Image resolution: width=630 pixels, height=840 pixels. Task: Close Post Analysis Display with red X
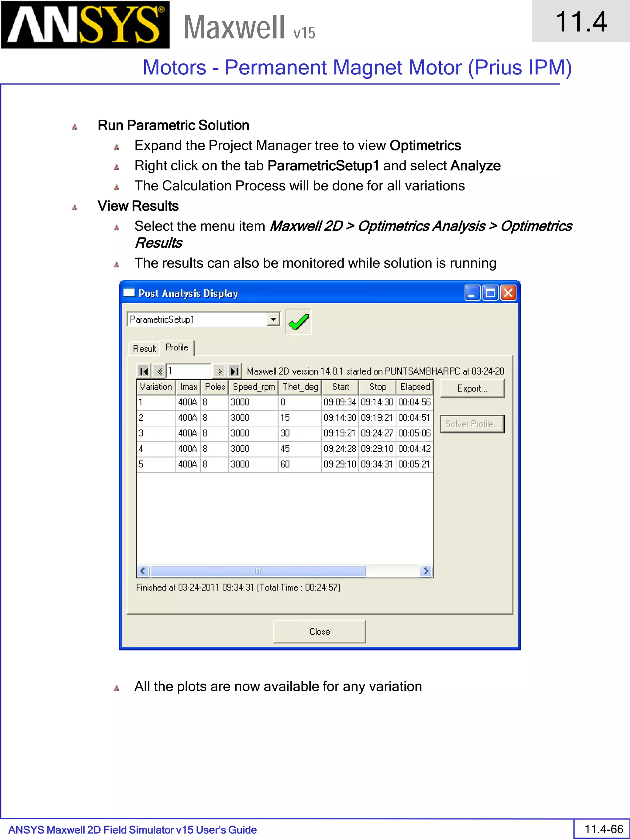(x=508, y=293)
